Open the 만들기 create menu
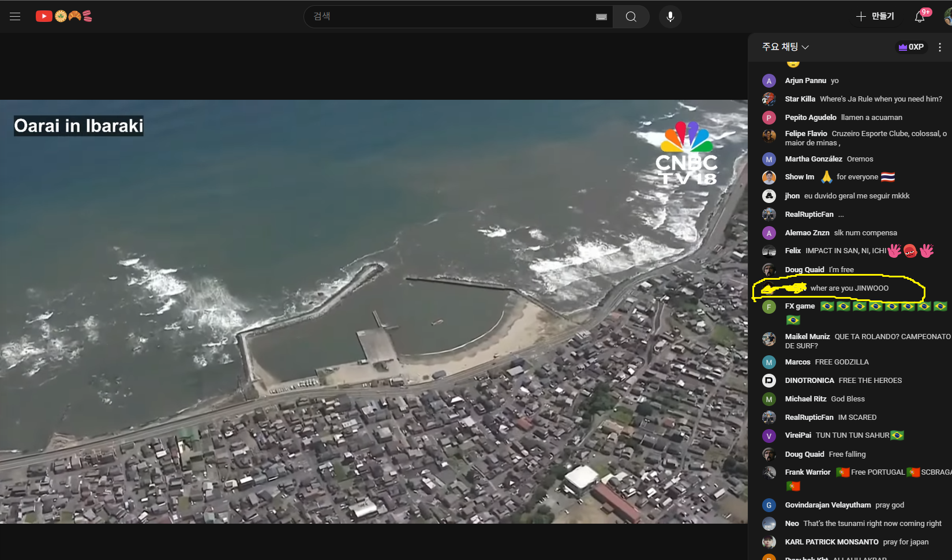 pos(875,17)
